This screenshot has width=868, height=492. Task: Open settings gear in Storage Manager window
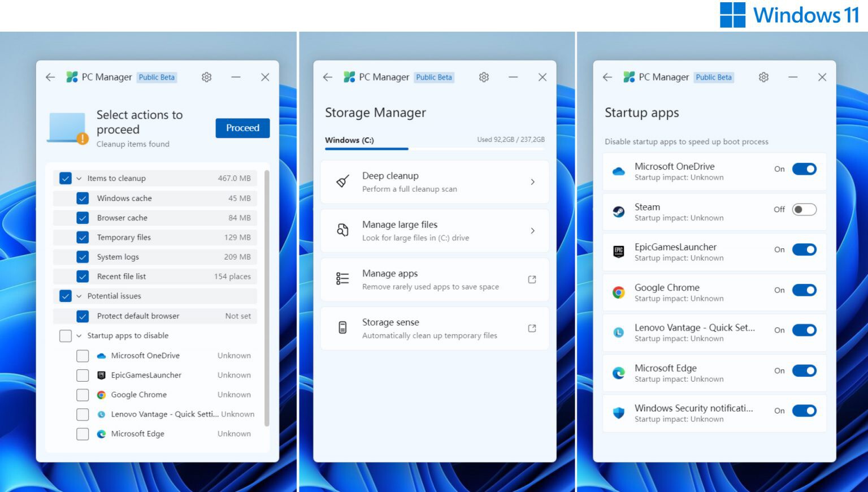(x=484, y=77)
